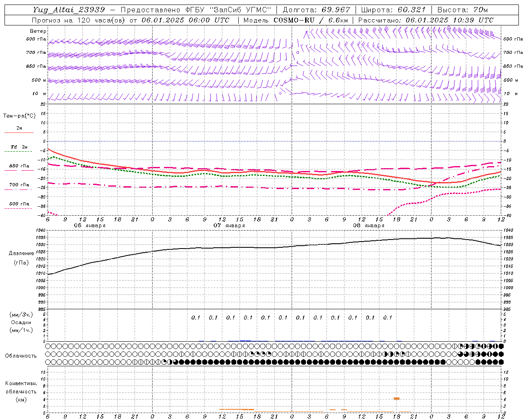This screenshot has height=420, width=525.
Task: Click the Широта: 60.321 header field
Action: point(393,10)
